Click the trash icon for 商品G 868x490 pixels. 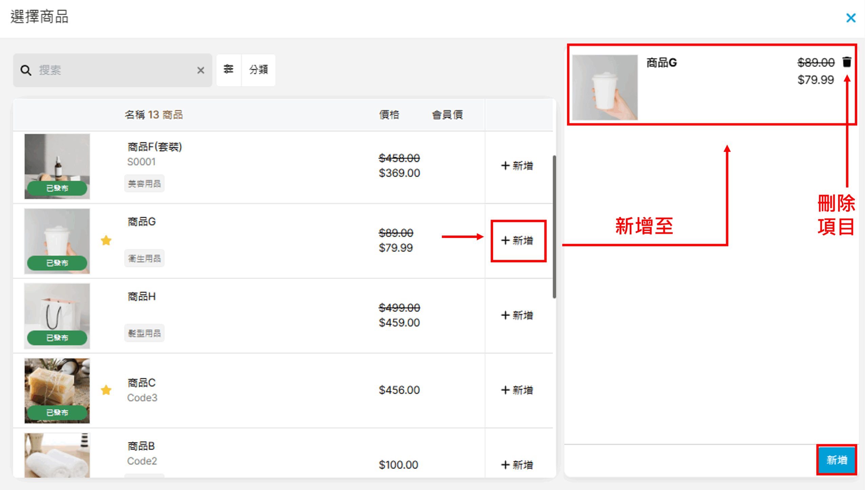pyautogui.click(x=847, y=62)
